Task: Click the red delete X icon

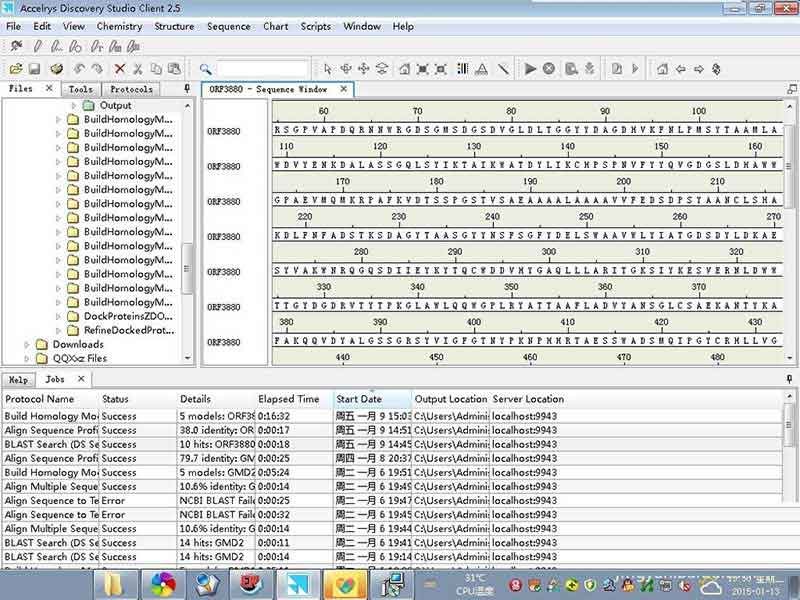Action: click(119, 68)
